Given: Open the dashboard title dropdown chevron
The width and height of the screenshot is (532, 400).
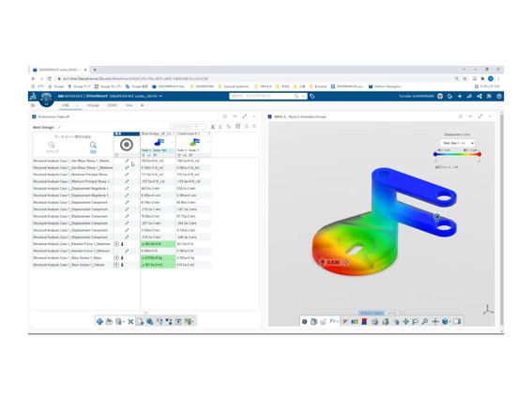Looking at the screenshot, I should (x=160, y=96).
